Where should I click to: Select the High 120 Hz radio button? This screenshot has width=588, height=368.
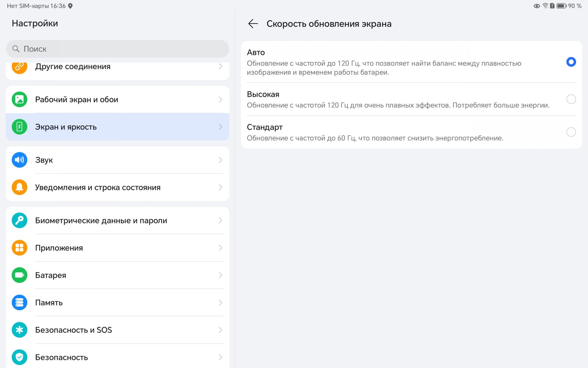(x=571, y=99)
